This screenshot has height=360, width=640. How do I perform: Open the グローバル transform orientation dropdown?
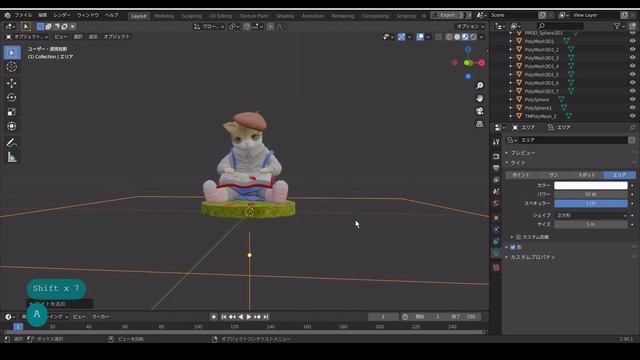pos(209,27)
